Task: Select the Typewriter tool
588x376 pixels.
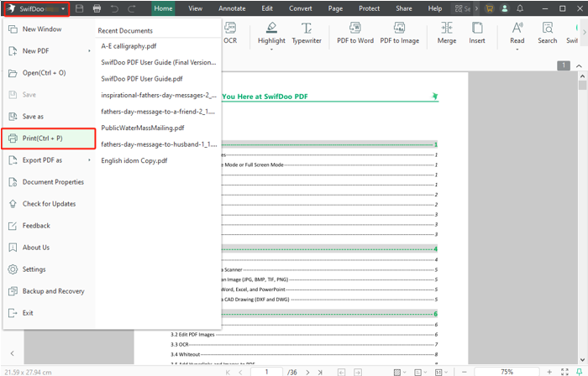Action: (x=307, y=34)
